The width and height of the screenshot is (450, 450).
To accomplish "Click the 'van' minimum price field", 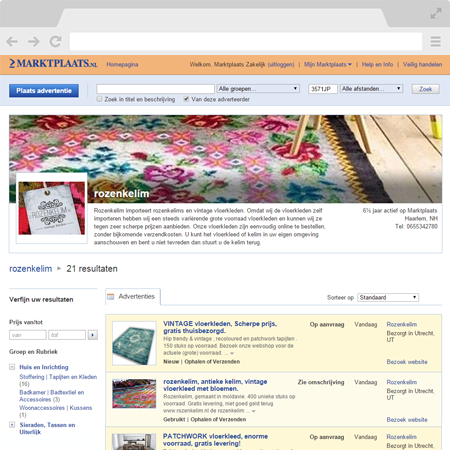I will [x=28, y=335].
